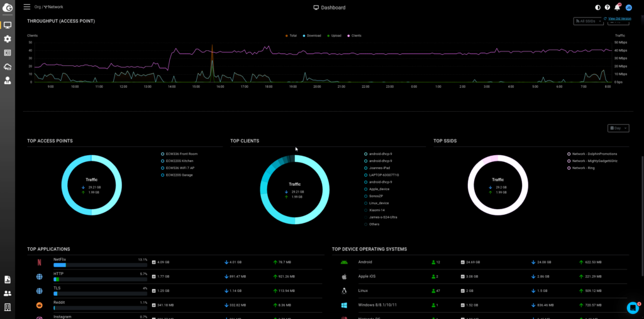The width and height of the screenshot is (644, 319).
Task: Toggle the Total series in chart legend
Action: coord(291,36)
